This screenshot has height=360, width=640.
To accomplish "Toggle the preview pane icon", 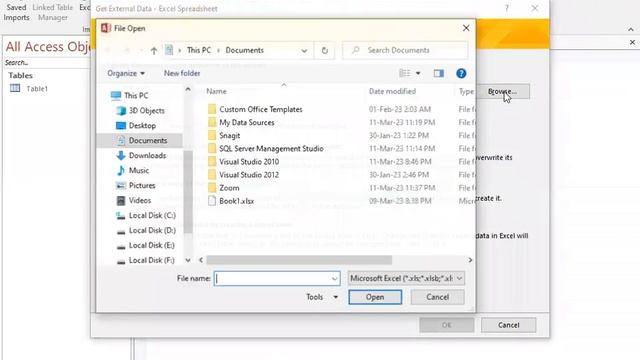I will click(x=439, y=73).
